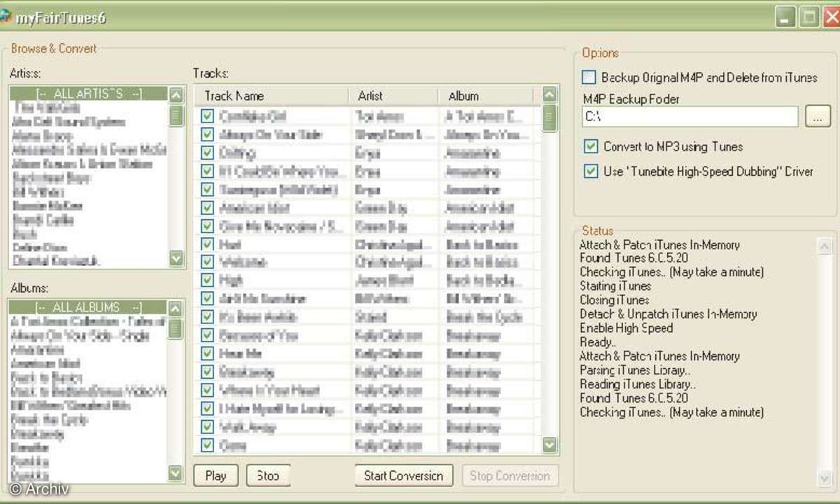Uncheck the Ain't No Sunshine track checkbox
Viewport: 840px width, 504px height.
[207, 299]
